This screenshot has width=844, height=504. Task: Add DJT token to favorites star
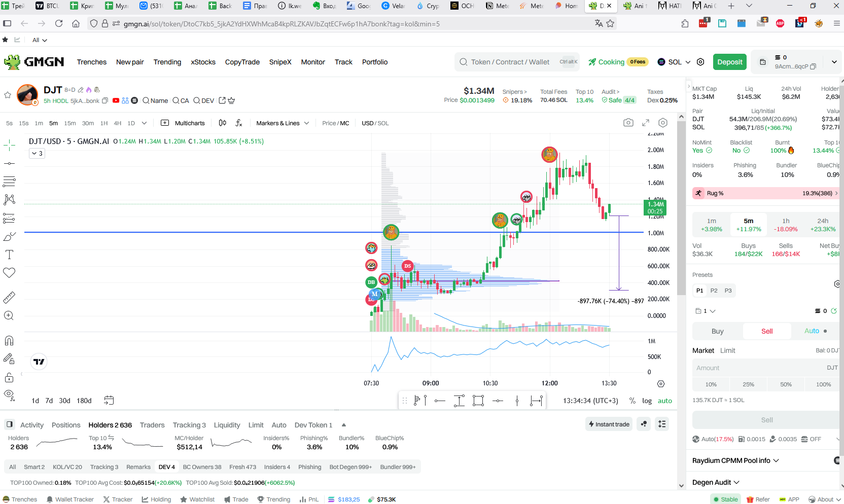pos(8,95)
